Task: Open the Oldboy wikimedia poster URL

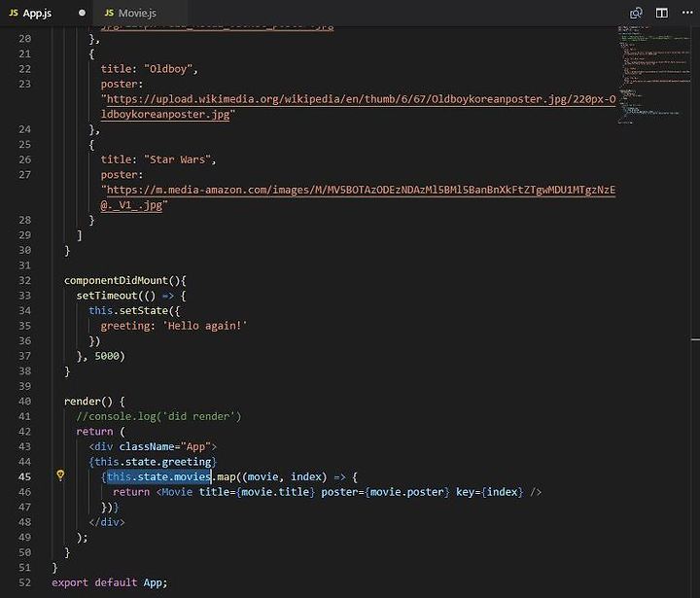Action: (x=358, y=106)
